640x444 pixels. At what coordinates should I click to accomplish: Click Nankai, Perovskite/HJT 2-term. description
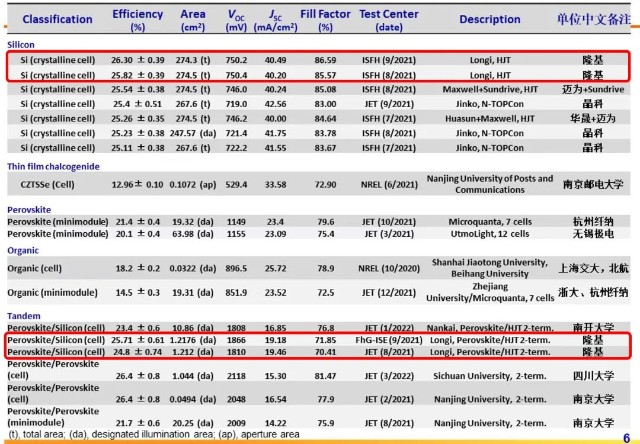coord(490,328)
